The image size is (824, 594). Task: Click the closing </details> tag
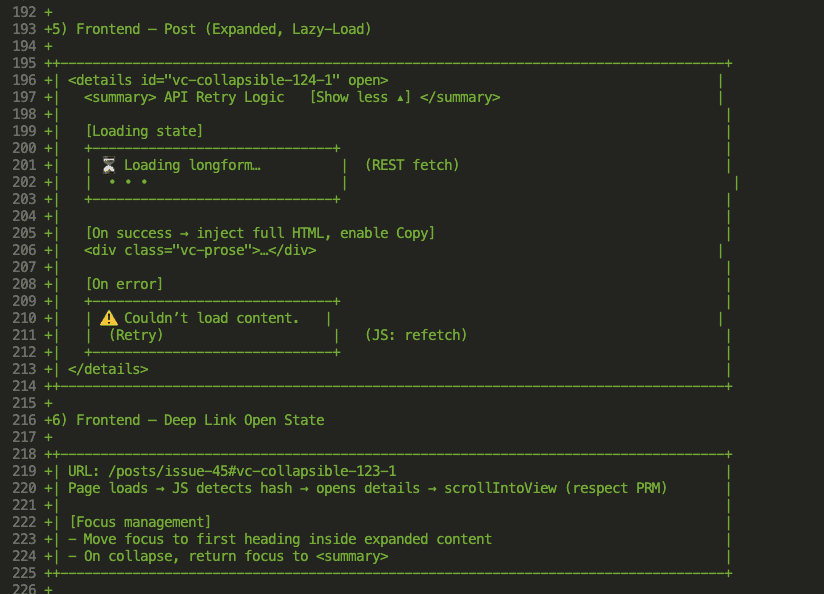pos(108,369)
